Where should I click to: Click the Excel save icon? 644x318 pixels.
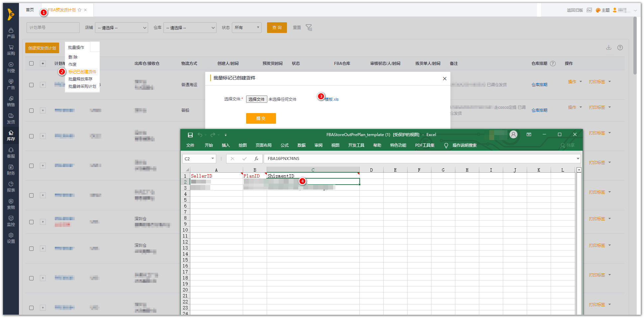click(x=190, y=135)
